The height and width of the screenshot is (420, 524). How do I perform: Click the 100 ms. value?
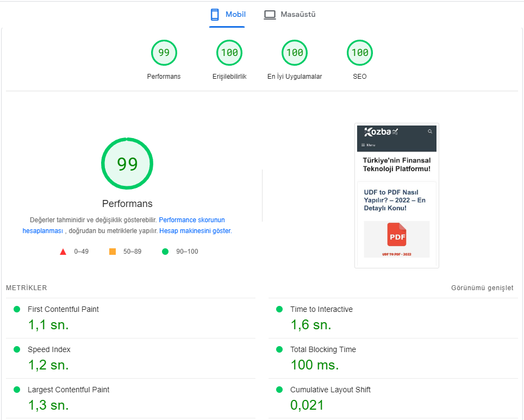315,365
